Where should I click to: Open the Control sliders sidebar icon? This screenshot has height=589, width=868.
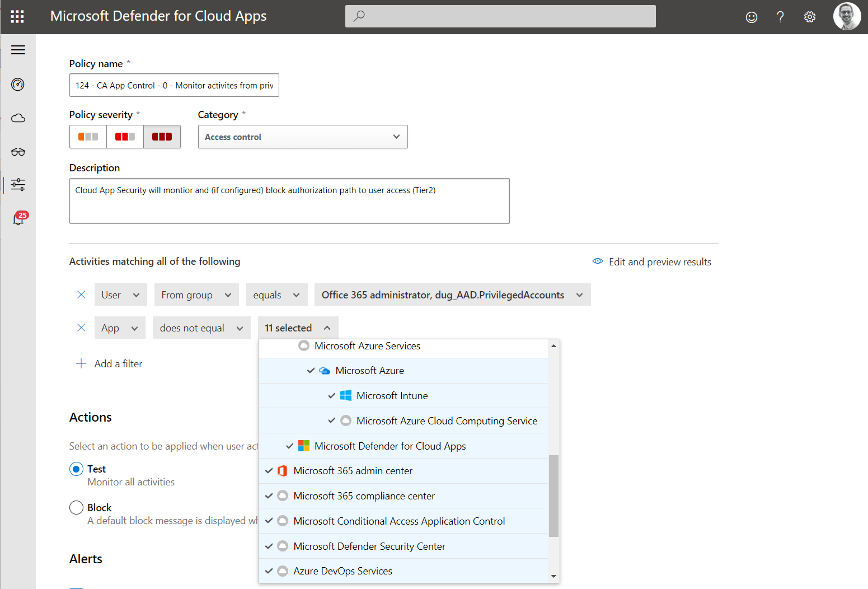tap(18, 184)
